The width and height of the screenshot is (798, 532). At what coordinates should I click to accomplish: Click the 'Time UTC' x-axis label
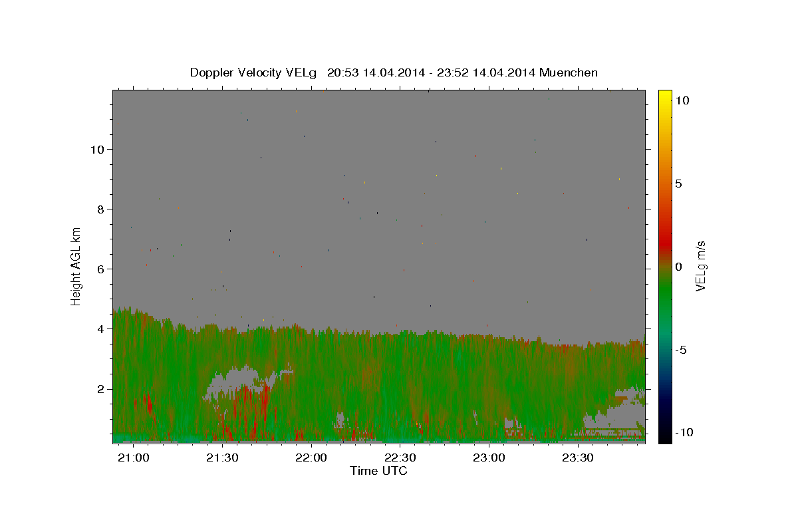378,471
